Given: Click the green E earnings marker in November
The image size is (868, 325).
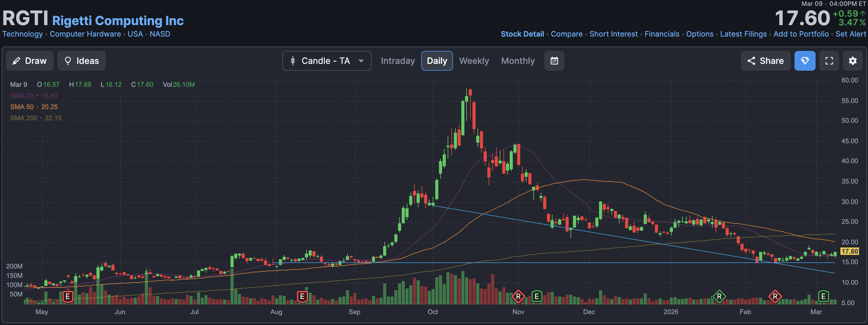Looking at the screenshot, I should click(537, 296).
